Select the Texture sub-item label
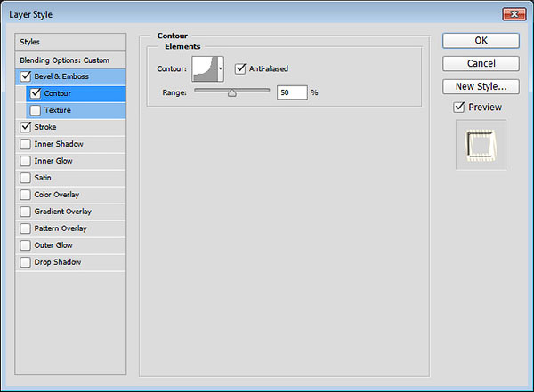This screenshot has width=534, height=392. 58,110
